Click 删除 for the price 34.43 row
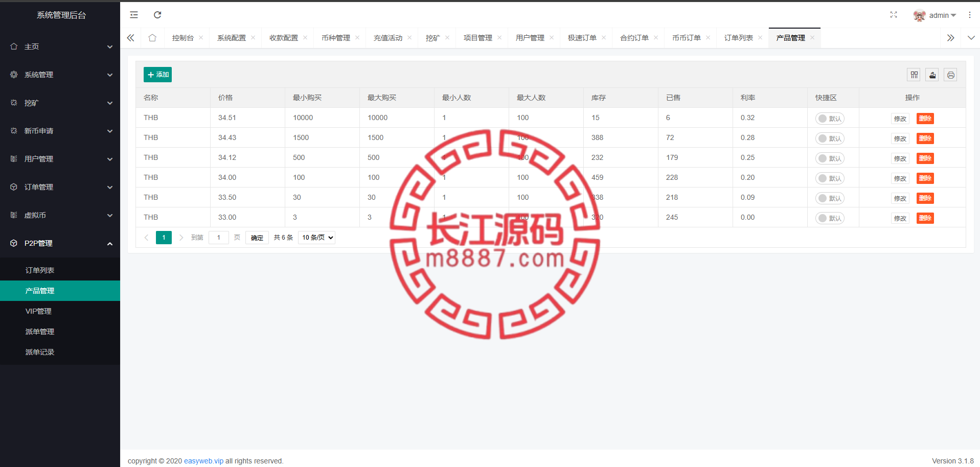 (925, 138)
